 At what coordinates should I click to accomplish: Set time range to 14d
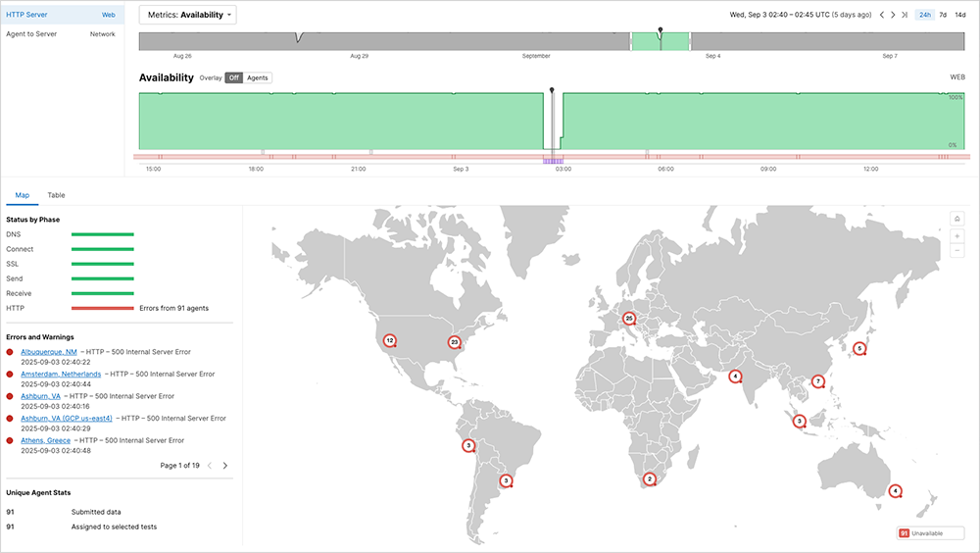(x=960, y=15)
